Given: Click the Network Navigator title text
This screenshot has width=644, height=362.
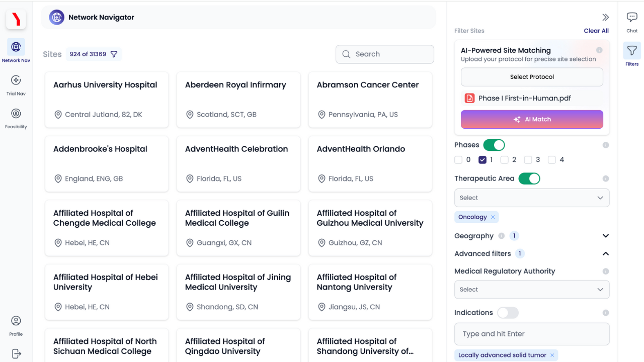Looking at the screenshot, I should tap(101, 17).
